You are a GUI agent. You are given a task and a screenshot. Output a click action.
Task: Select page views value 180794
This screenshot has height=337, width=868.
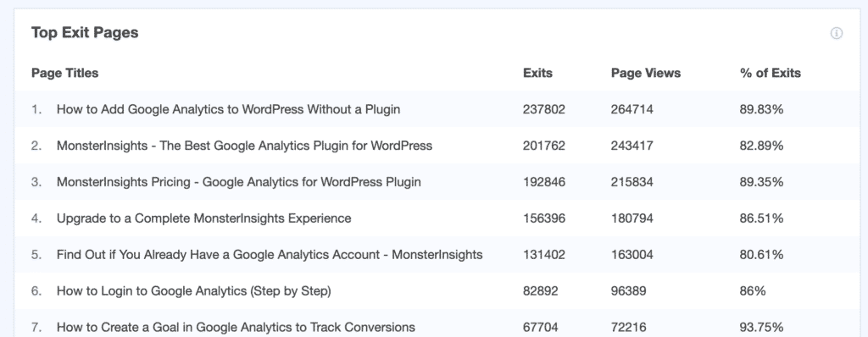(x=632, y=218)
